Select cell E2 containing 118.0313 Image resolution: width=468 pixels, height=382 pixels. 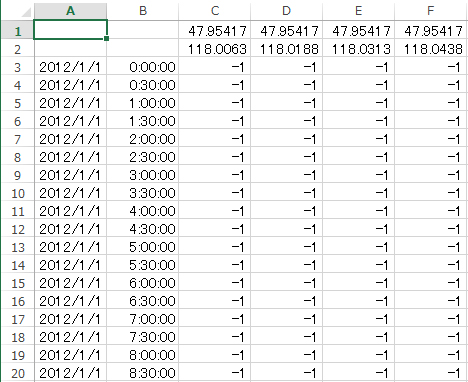(x=359, y=49)
